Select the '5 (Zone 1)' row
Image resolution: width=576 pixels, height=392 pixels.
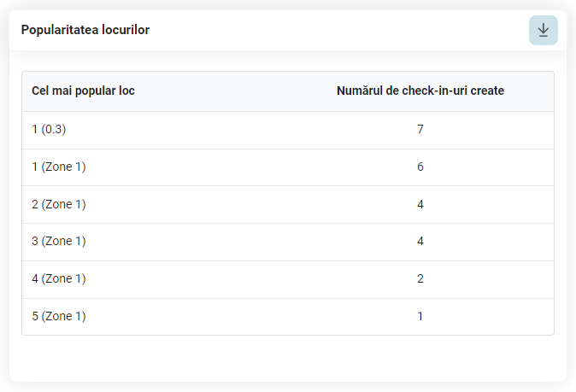click(x=288, y=316)
